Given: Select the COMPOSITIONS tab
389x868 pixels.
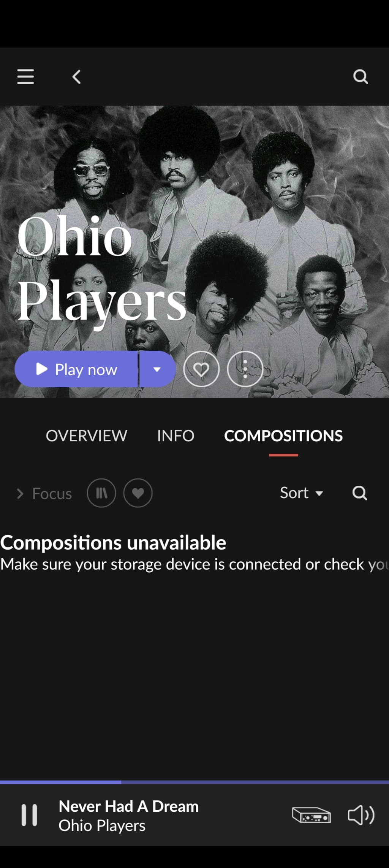Looking at the screenshot, I should [x=283, y=436].
